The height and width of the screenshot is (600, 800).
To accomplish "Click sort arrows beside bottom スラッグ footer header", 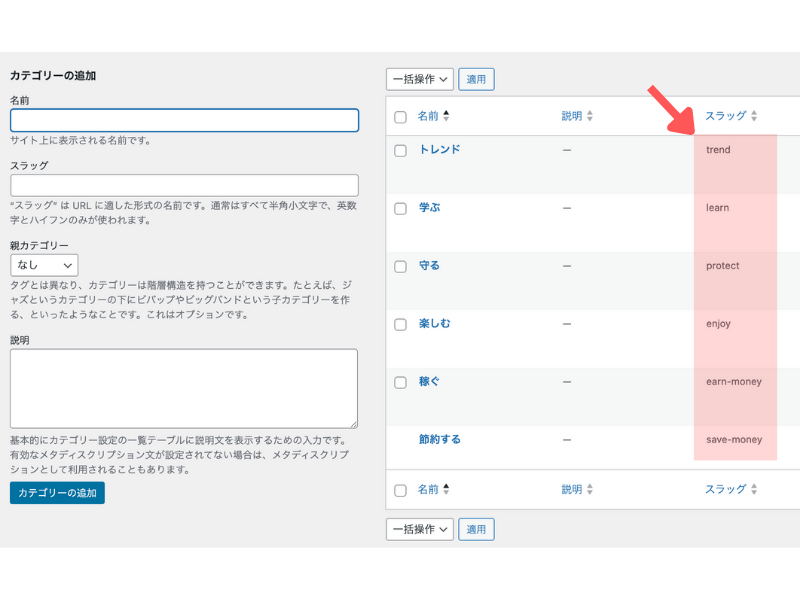I will pos(754,489).
